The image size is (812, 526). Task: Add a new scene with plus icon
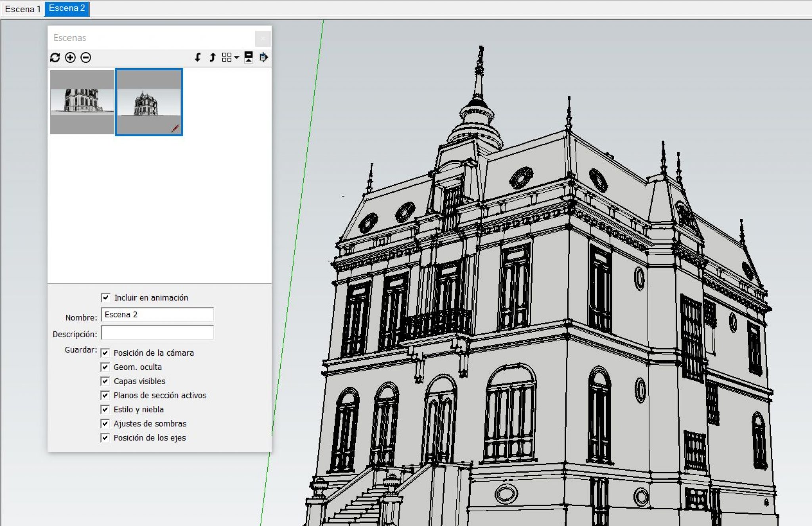pos(70,58)
